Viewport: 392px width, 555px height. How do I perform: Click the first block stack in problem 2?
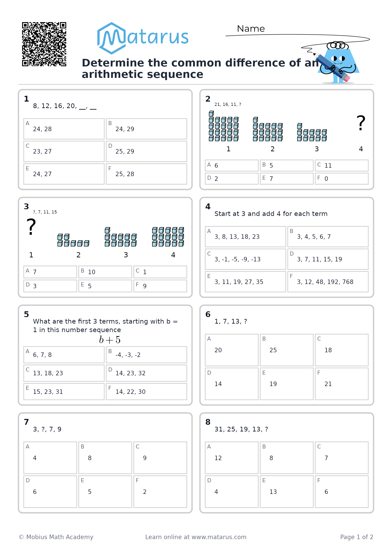(224, 126)
